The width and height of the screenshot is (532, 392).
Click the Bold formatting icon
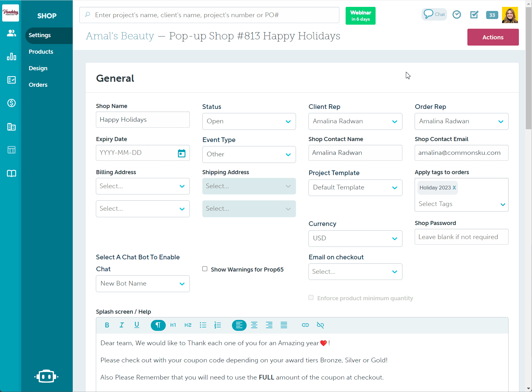tap(107, 325)
